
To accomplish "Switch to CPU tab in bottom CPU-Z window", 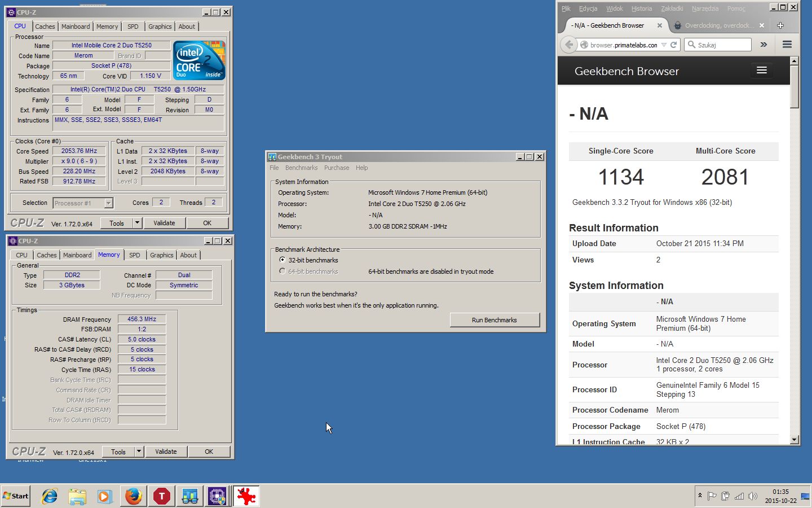I will coord(21,255).
